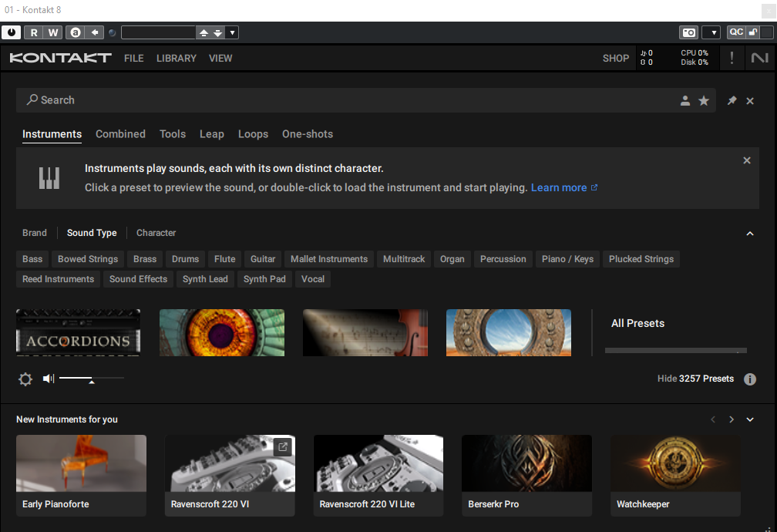The height and width of the screenshot is (532, 777).
Task: Follow the Learn more link
Action: click(564, 187)
